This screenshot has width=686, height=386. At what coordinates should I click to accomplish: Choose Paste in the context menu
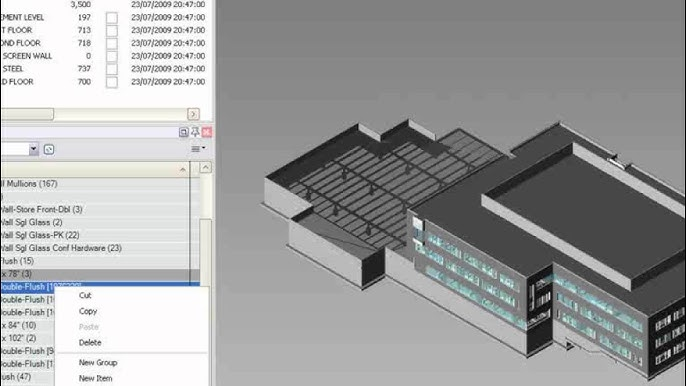tap(89, 327)
